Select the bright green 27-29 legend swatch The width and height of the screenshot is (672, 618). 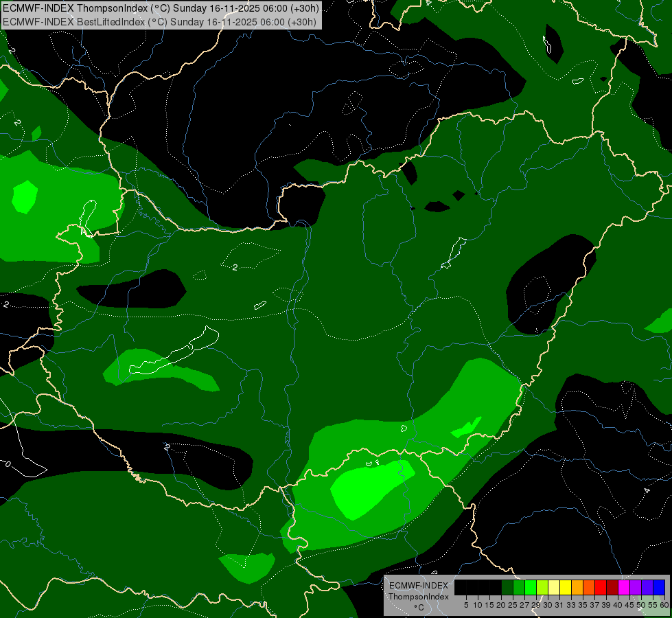tap(531, 587)
